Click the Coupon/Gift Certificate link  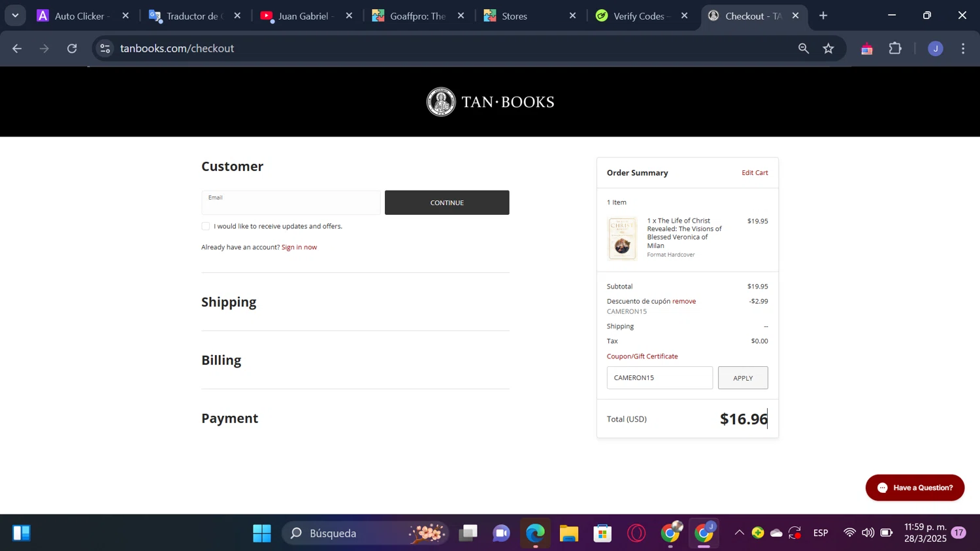click(642, 356)
